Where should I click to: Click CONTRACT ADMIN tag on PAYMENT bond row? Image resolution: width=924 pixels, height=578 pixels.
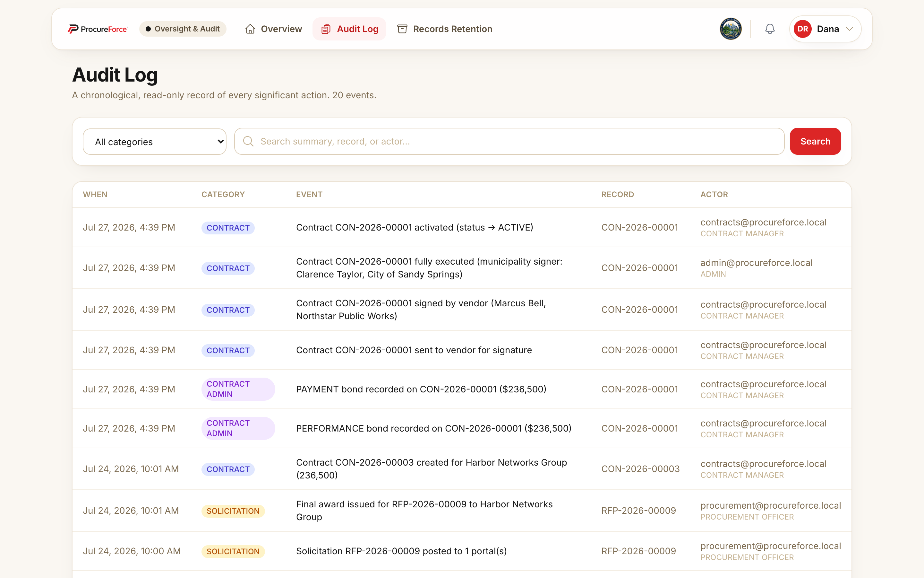(238, 389)
